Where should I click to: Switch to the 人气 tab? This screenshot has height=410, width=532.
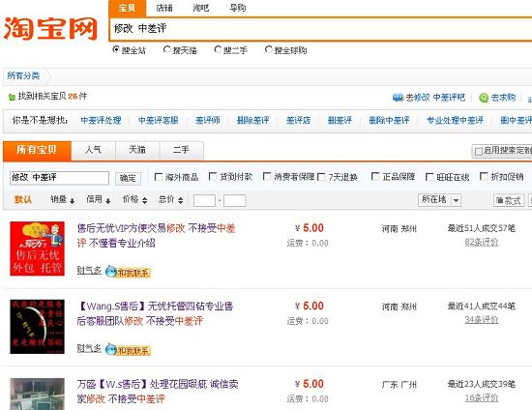(93, 150)
